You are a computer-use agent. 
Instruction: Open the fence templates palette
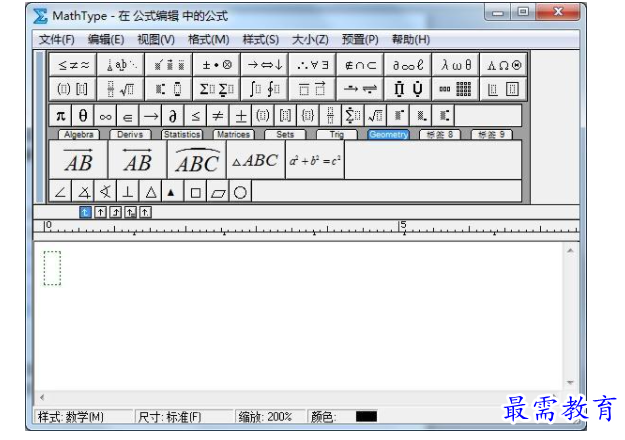(x=73, y=88)
